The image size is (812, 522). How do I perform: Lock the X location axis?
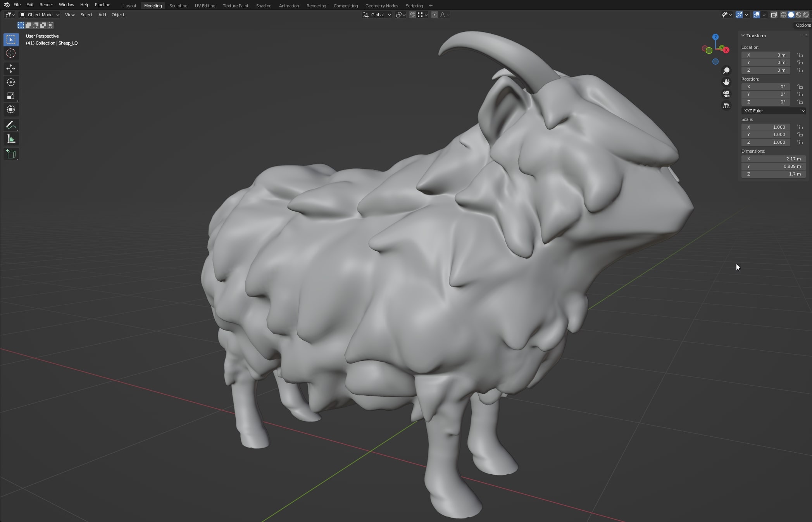(x=800, y=55)
